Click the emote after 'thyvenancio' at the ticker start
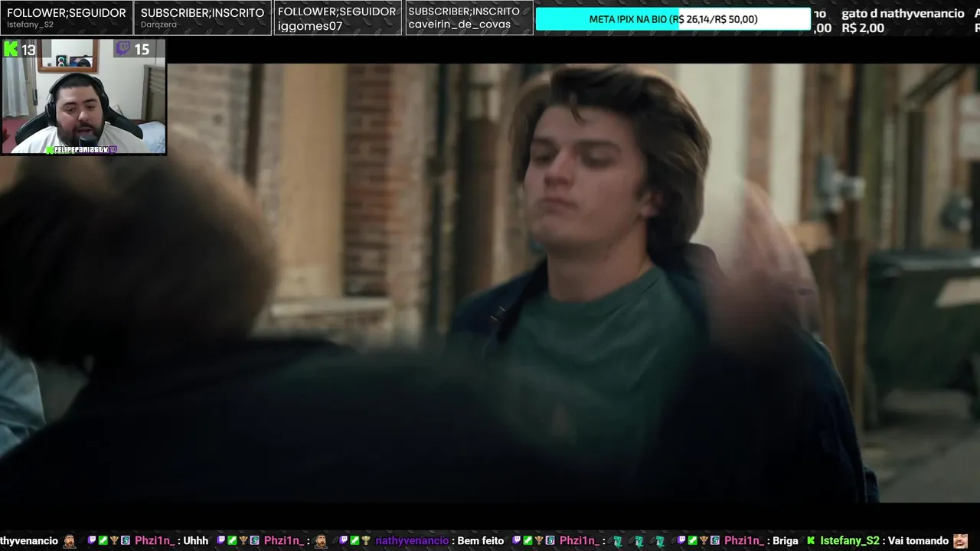The height and width of the screenshot is (551, 980). [x=69, y=541]
